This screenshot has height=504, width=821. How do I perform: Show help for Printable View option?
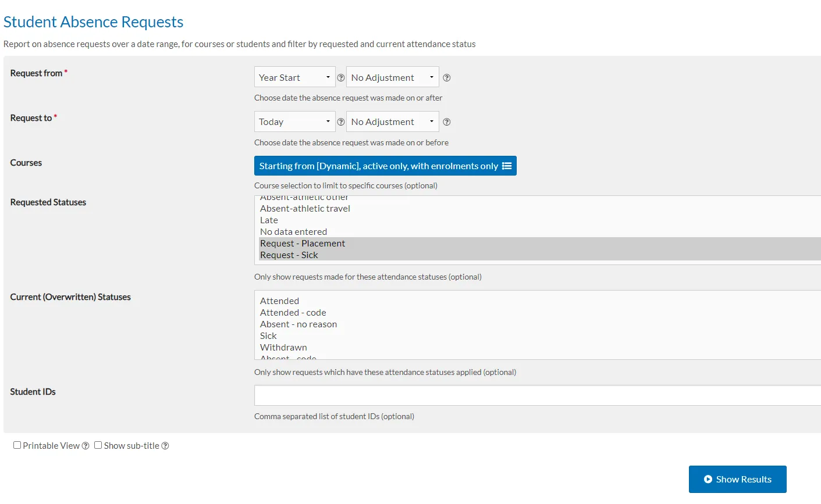[86, 446]
